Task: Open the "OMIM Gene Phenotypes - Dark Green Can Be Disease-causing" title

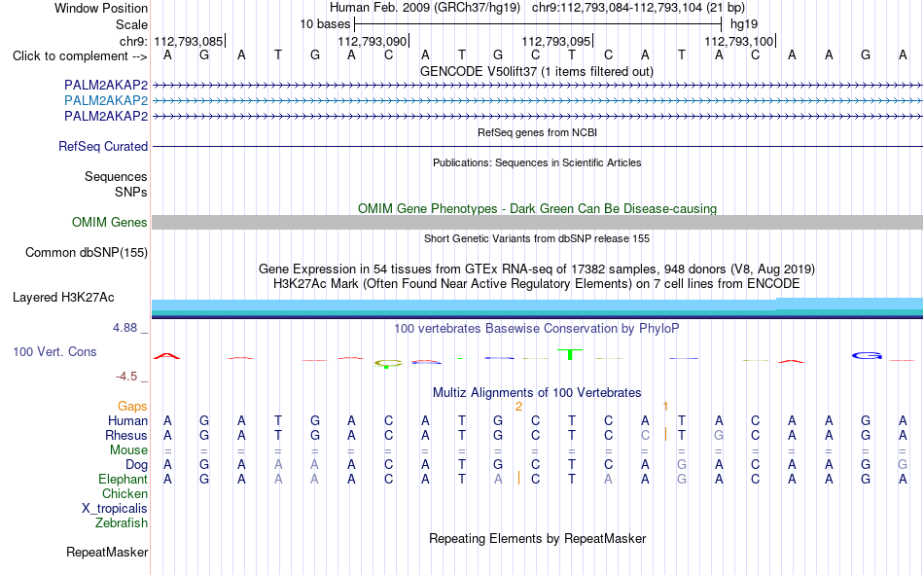Action: 537,209
